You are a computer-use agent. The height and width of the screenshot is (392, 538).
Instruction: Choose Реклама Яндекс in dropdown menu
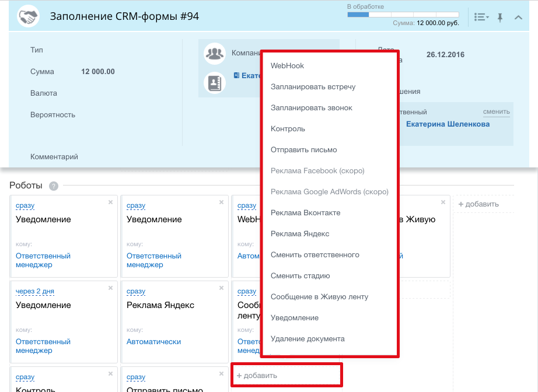pos(300,234)
